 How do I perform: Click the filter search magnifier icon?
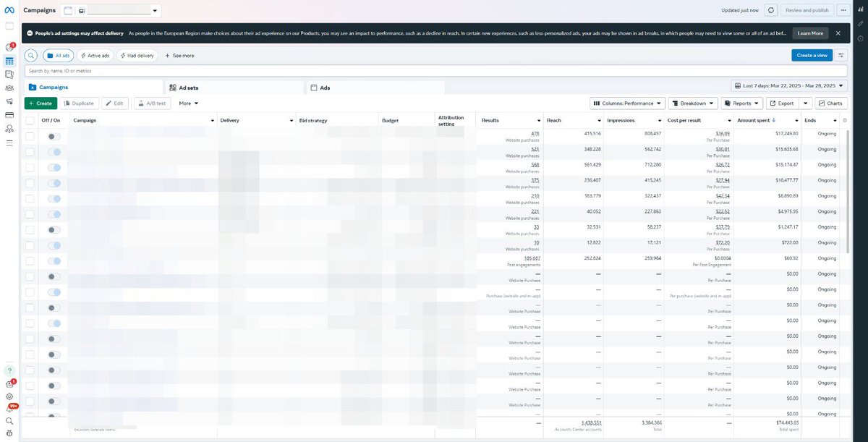coord(31,55)
